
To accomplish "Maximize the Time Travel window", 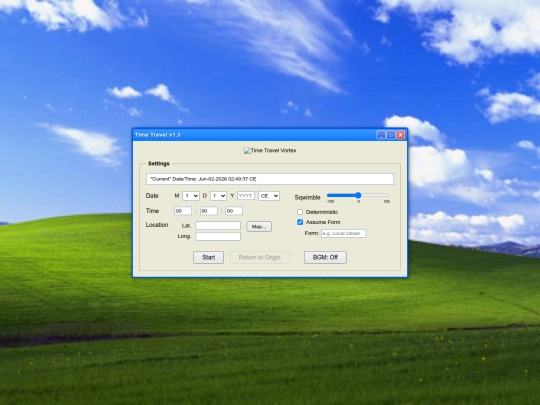I will (x=391, y=135).
